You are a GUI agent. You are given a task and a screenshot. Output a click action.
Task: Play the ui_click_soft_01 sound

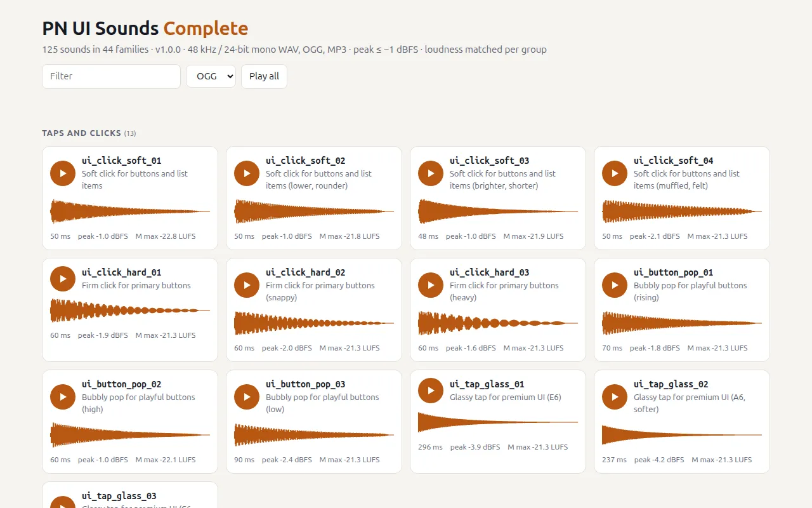point(63,173)
